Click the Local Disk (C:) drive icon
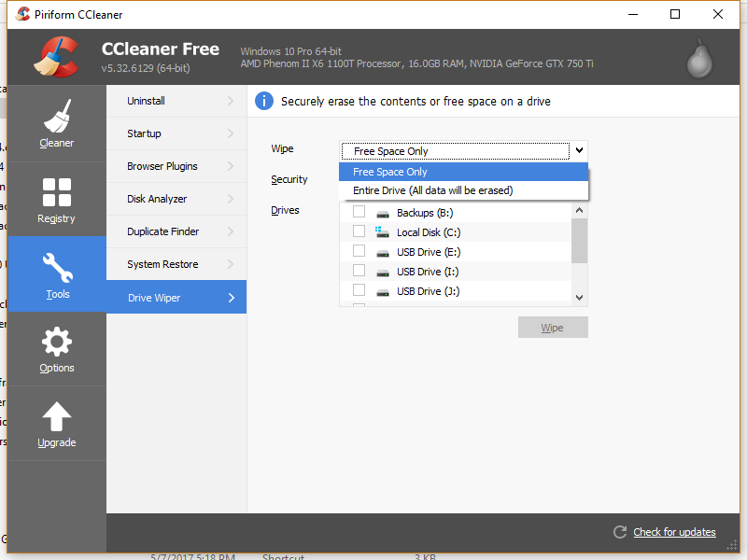 382,232
